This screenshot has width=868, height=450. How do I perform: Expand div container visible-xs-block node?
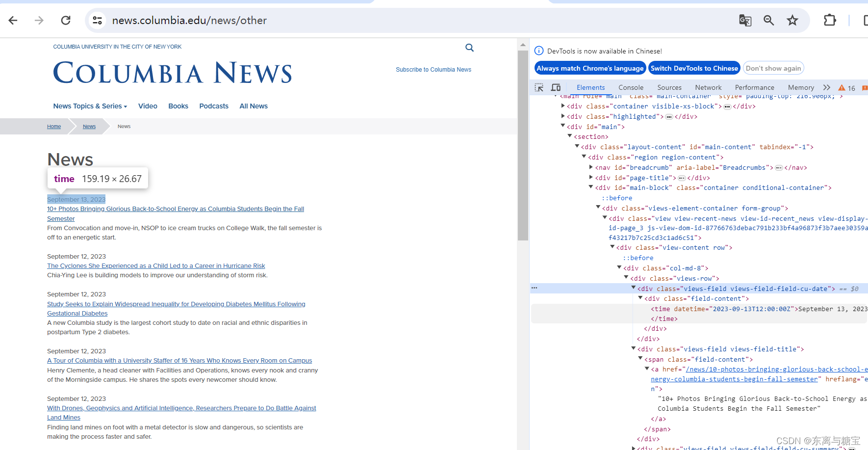563,106
